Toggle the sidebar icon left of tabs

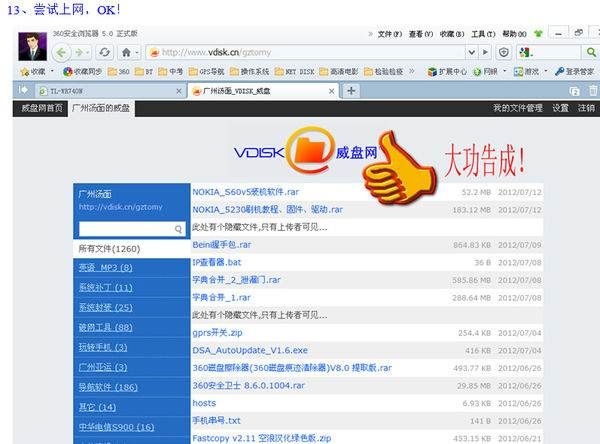tap(23, 90)
